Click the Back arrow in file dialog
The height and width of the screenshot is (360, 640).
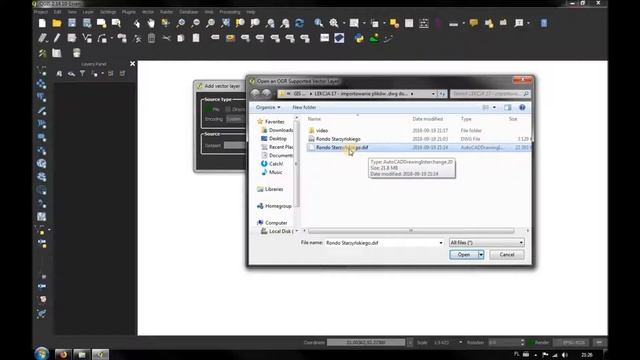click(255, 93)
